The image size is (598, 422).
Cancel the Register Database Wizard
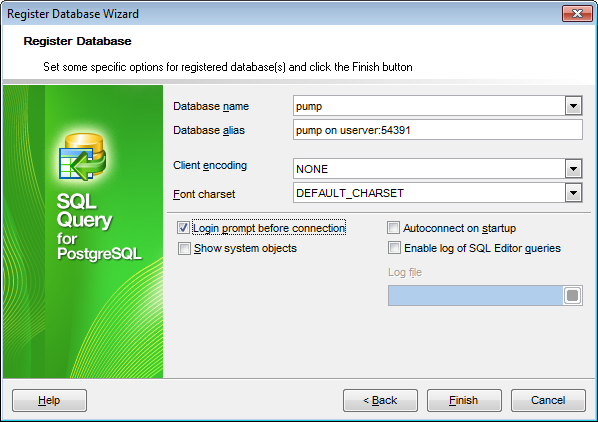[x=548, y=400]
